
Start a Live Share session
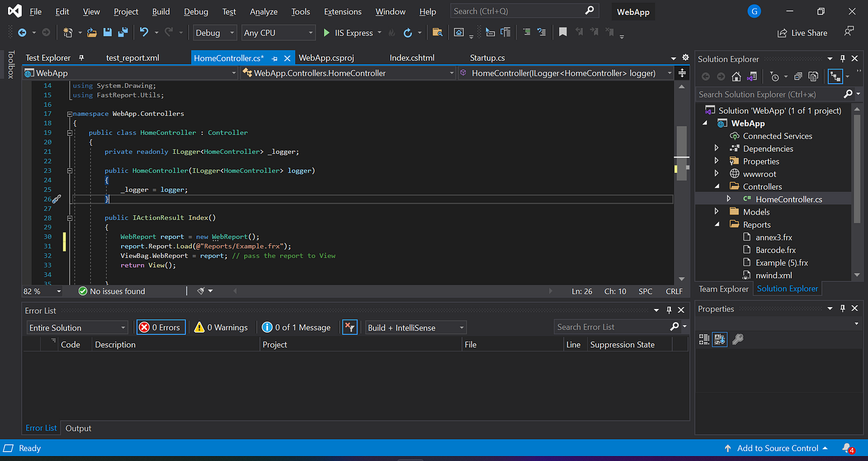click(802, 32)
